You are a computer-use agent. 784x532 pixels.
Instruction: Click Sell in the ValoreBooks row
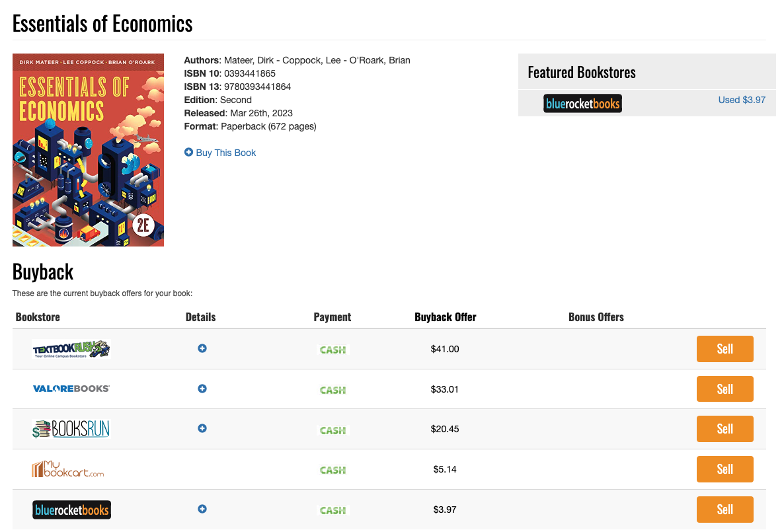(725, 389)
